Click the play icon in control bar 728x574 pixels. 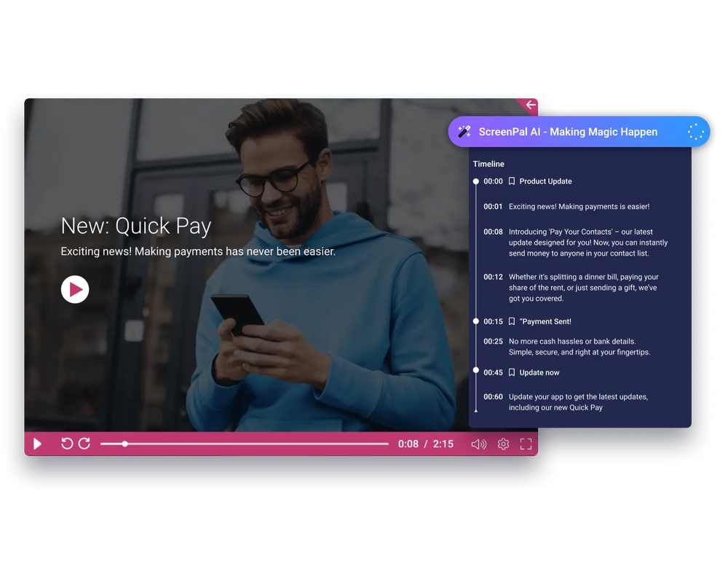pos(38,444)
